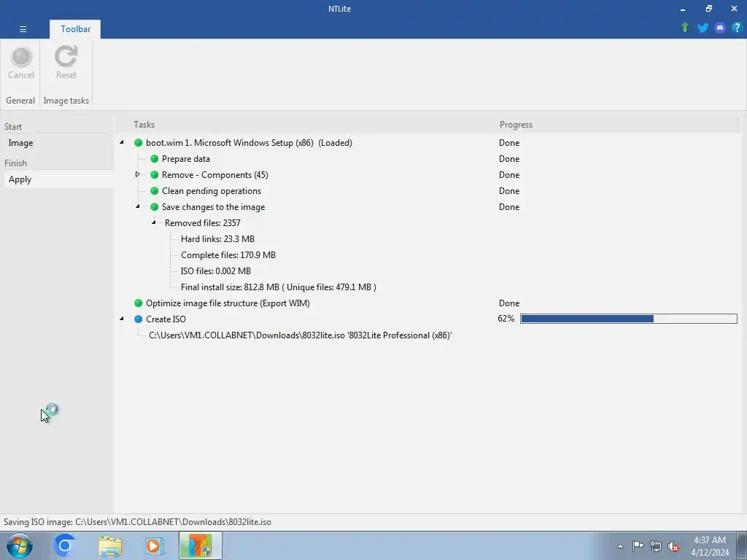The width and height of the screenshot is (747, 560).
Task: Click the 62% progress percentage text
Action: (506, 319)
